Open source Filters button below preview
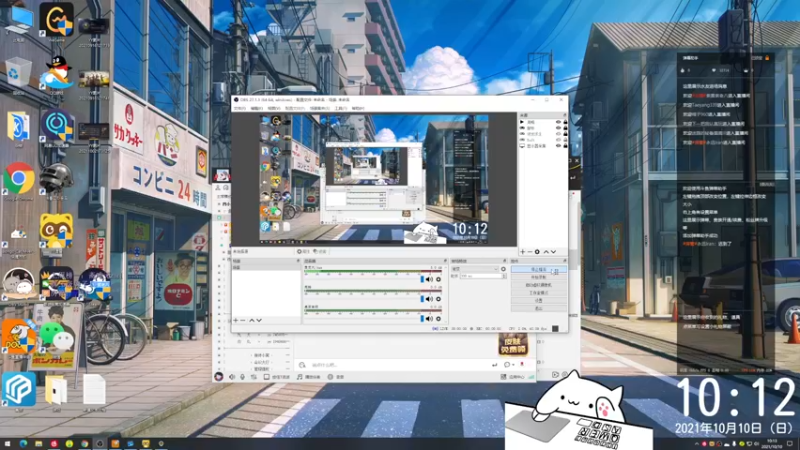 [319, 251]
